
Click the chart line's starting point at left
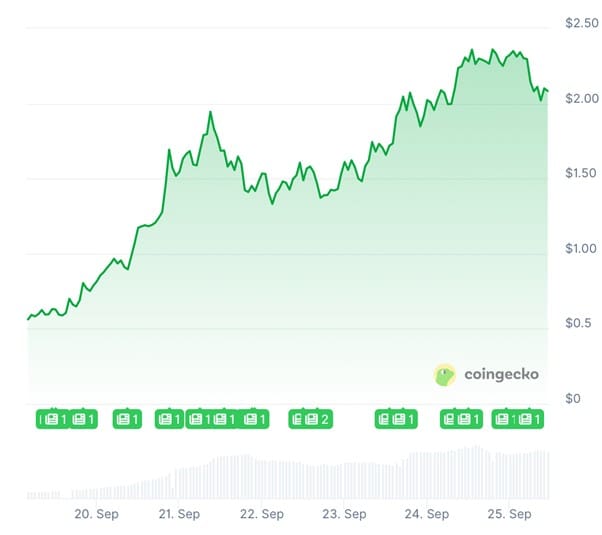pos(28,319)
